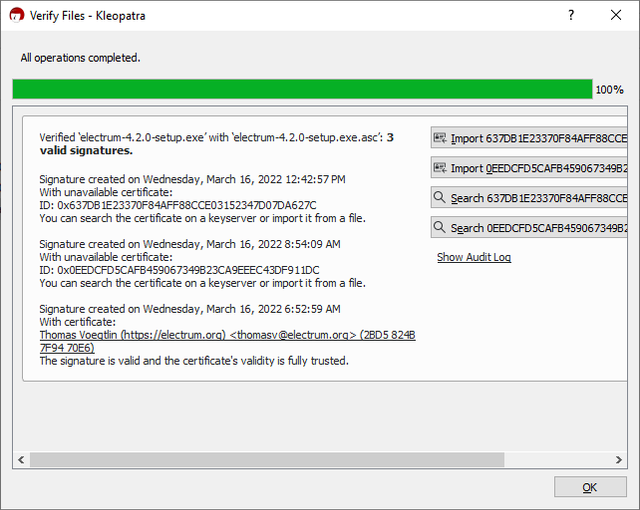Click the help question mark button
The width and height of the screenshot is (640, 510).
[x=571, y=15]
